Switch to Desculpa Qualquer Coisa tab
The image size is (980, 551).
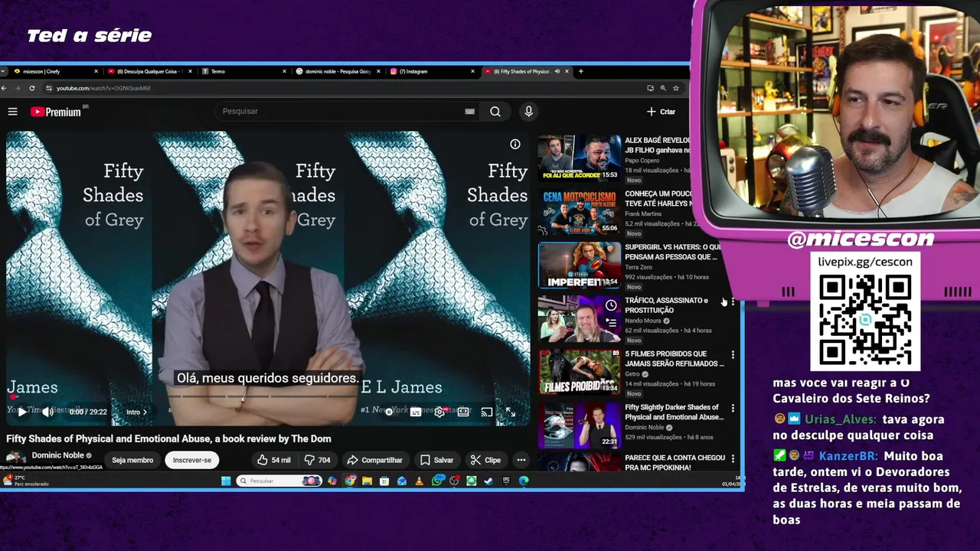(149, 71)
